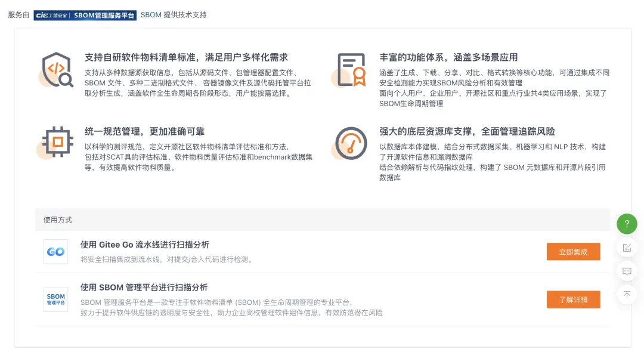Open the feedback edit icon on right sidebar
This screenshot has height=352, width=644.
[627, 248]
